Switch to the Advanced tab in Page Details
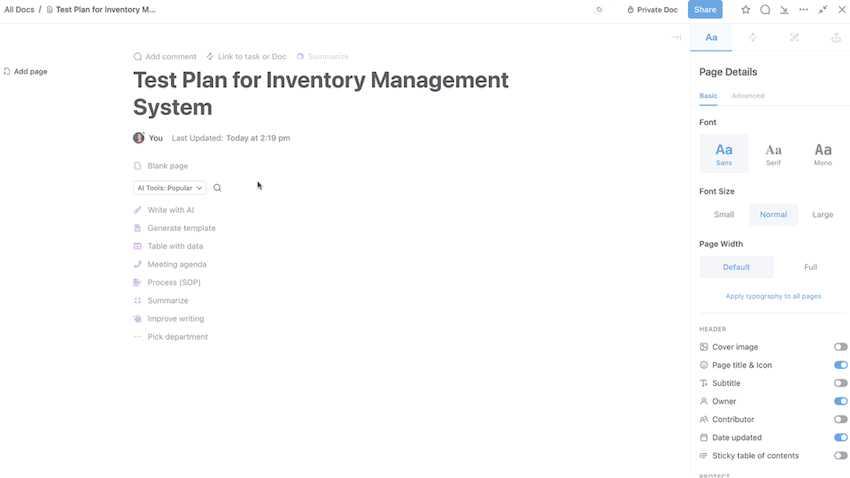Screen dimensions: 850x478 click(x=748, y=96)
